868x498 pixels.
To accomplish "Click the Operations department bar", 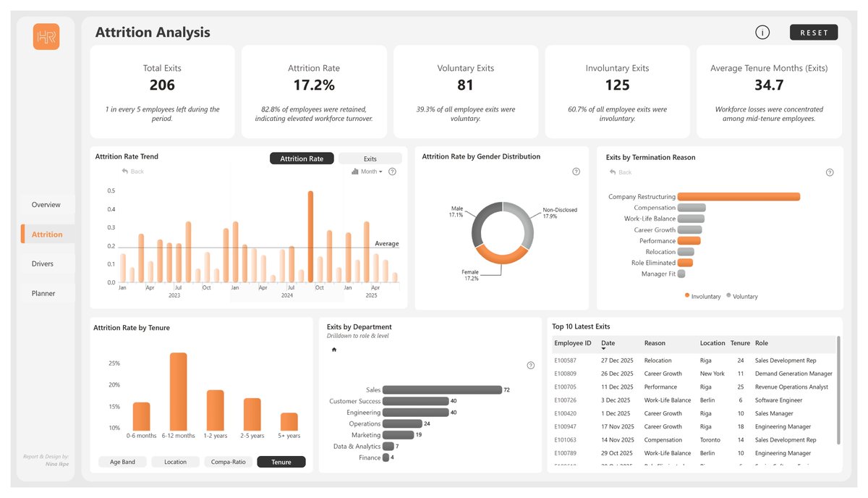I will tap(402, 424).
